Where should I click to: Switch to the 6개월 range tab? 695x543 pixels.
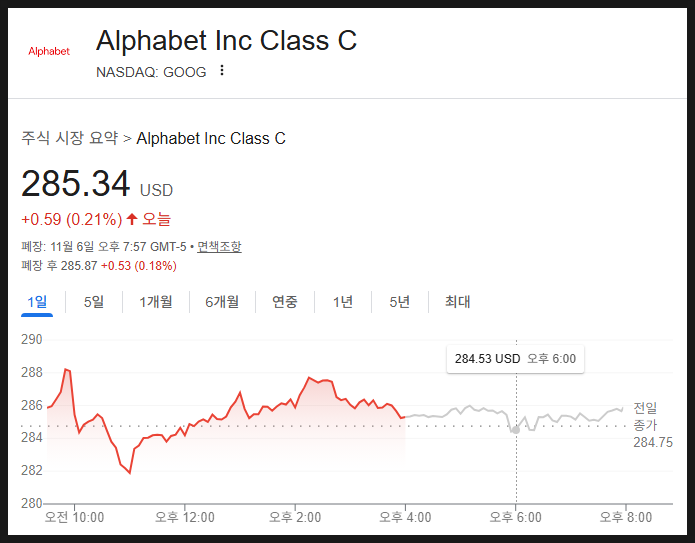pos(222,302)
